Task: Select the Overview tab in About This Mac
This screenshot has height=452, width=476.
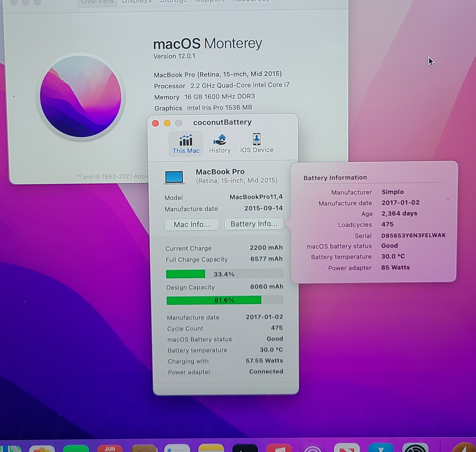Action: (98, 2)
